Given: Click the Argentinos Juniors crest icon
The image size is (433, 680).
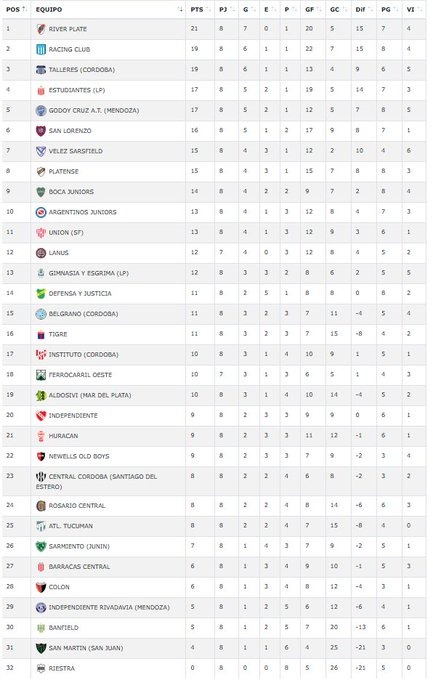Looking at the screenshot, I should [41, 212].
